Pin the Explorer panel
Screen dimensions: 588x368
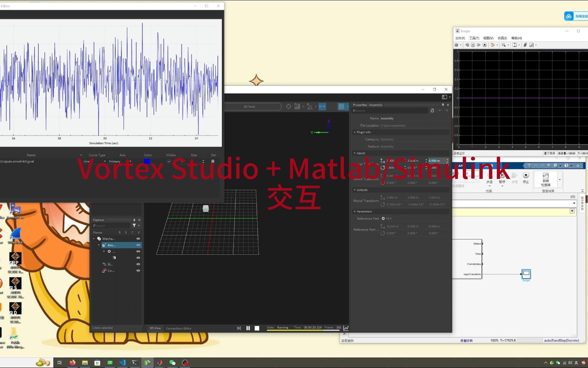pyautogui.click(x=134, y=220)
